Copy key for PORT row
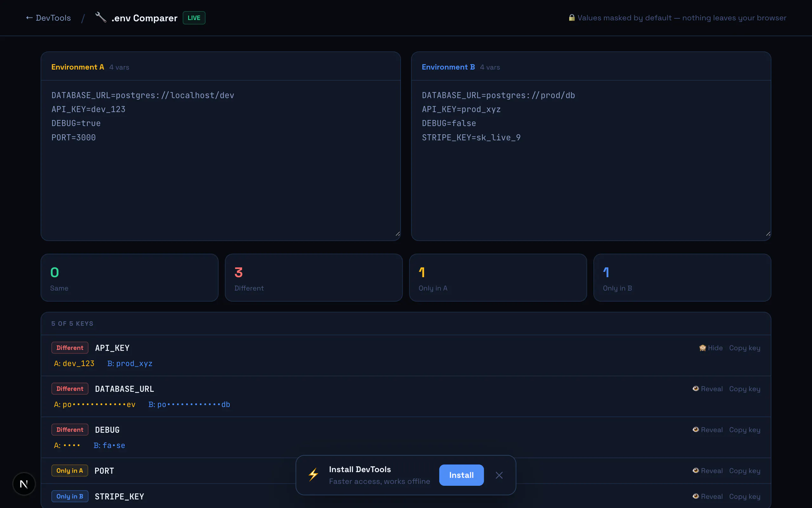The image size is (812, 508). (x=744, y=471)
